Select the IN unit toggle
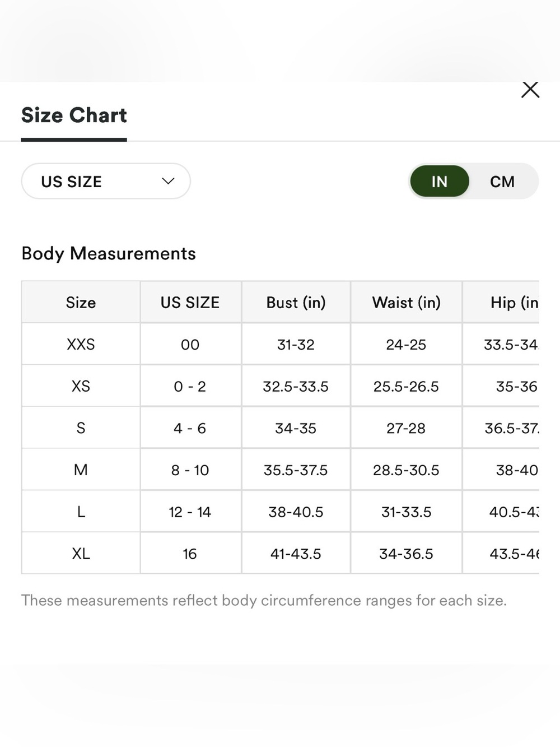 tap(440, 181)
